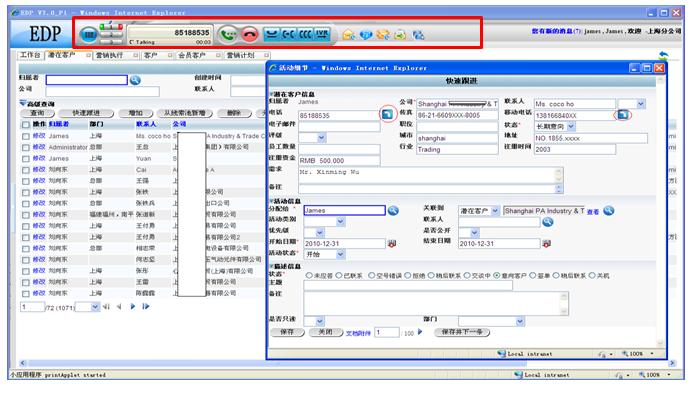Open the 是否公开 dropdown
The height and width of the screenshot is (393, 696).
(475, 232)
